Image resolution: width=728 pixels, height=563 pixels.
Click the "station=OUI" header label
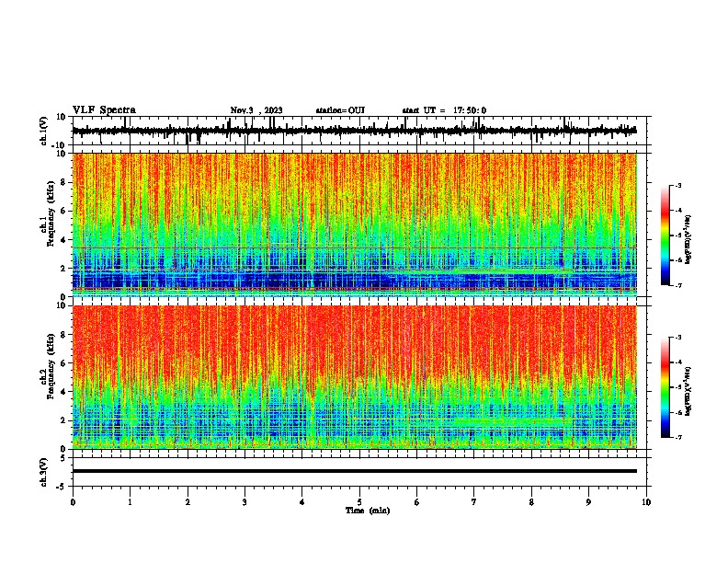340,110
